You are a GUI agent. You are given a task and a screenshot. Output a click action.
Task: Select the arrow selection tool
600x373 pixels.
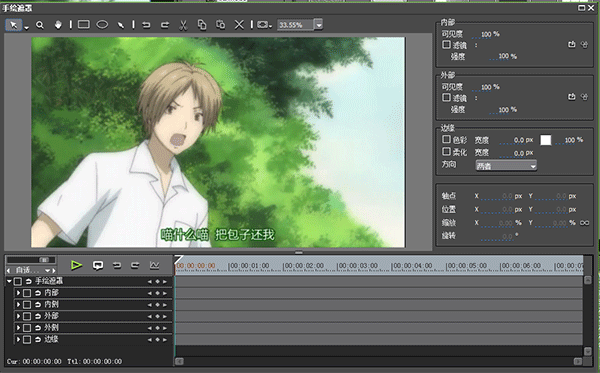(x=13, y=25)
